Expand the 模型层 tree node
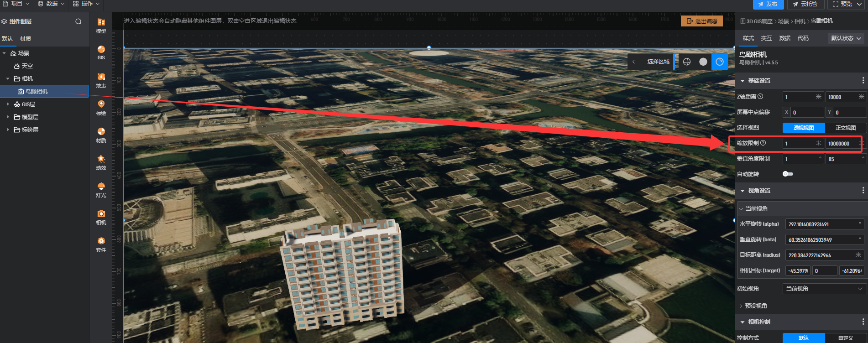Image resolution: width=868 pixels, height=343 pixels. (x=8, y=117)
